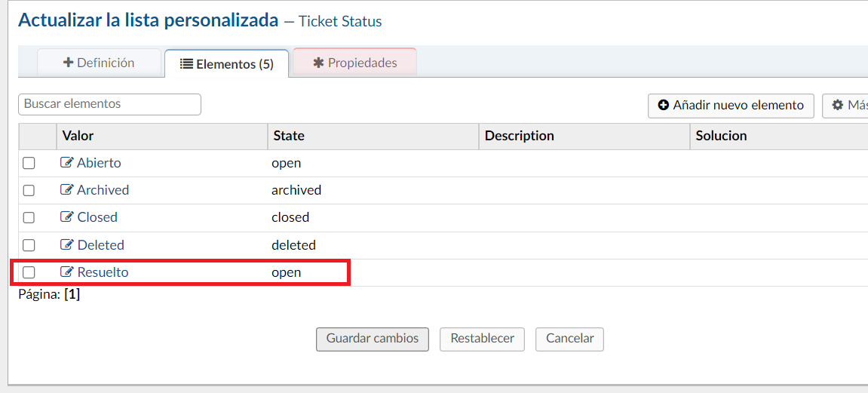Click the plus icon on Añadir nuevo elemento
This screenshot has width=868, height=393.
664,106
